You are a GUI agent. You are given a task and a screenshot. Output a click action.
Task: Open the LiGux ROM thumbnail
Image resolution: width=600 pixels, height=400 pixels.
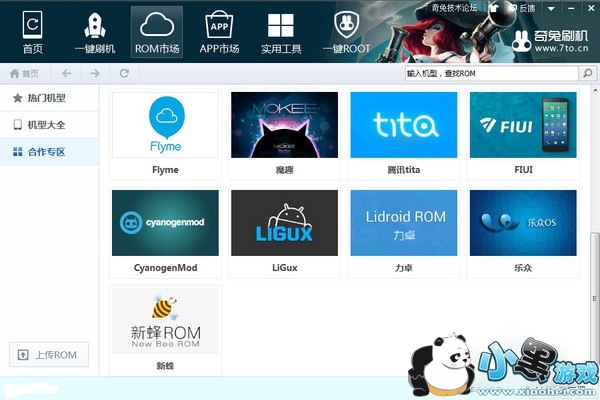point(284,223)
